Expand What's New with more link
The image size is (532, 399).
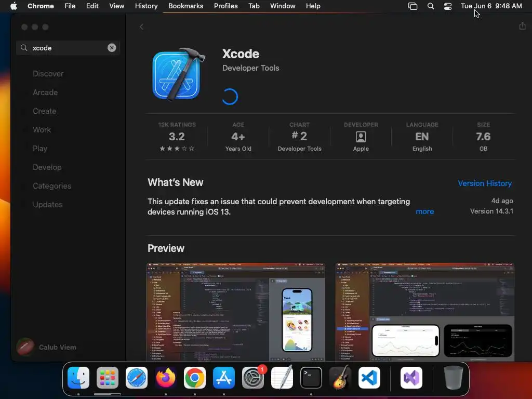click(x=425, y=211)
